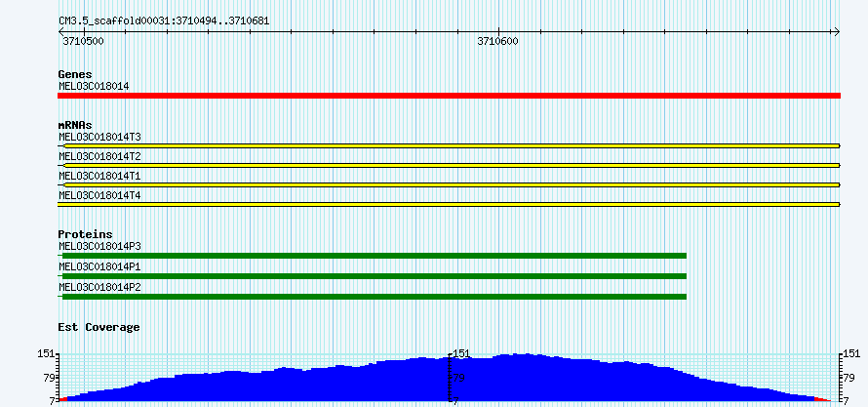This screenshot has width=868, height=407.
Task: Click the 3710600 ruler position label
Action: click(x=498, y=41)
